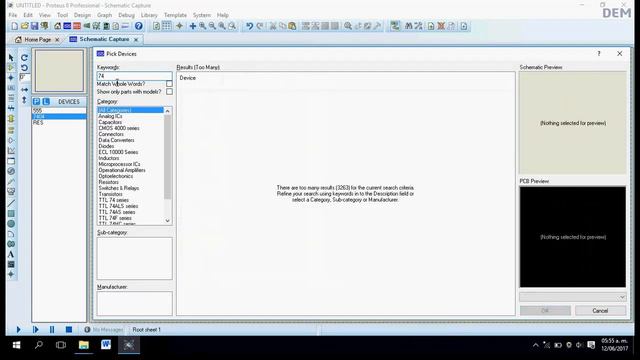
Task: Select TTL 74ALS series category
Action: pos(118,206)
